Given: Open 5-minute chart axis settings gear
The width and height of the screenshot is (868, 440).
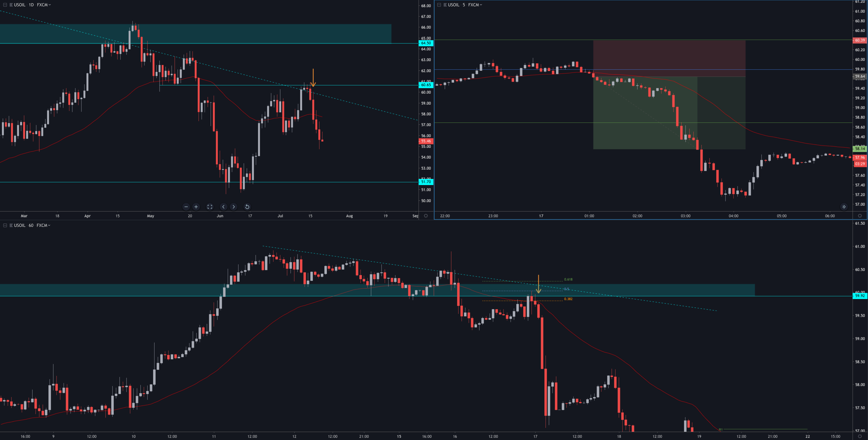Looking at the screenshot, I should click(x=860, y=216).
